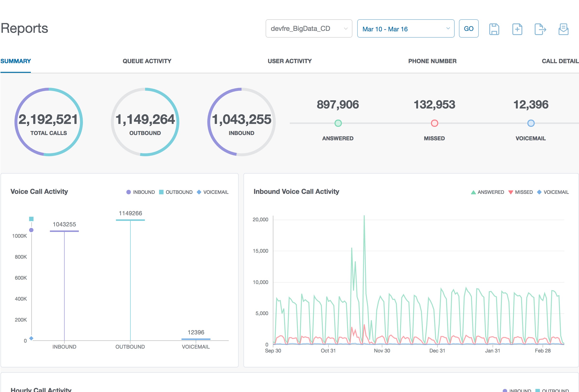Toggle MISSED legend in Inbound Voice Call Activity
The width and height of the screenshot is (579, 392).
pyautogui.click(x=520, y=192)
